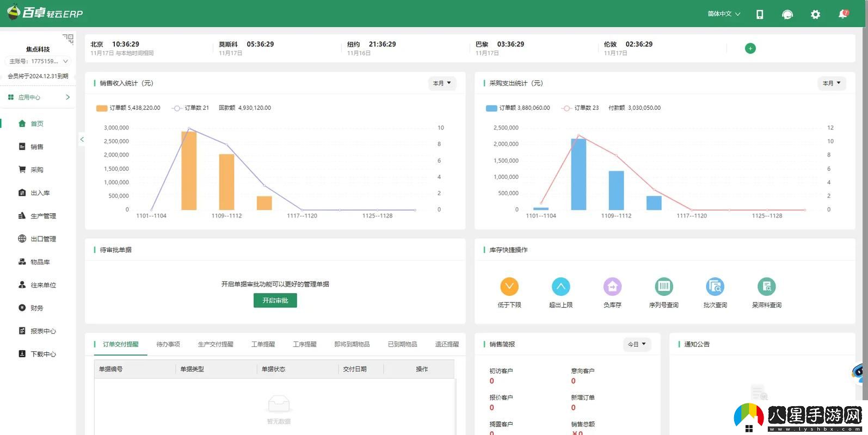Click the 负库存 shortcut icon
Viewport: 868px width, 435px height.
pyautogui.click(x=612, y=286)
